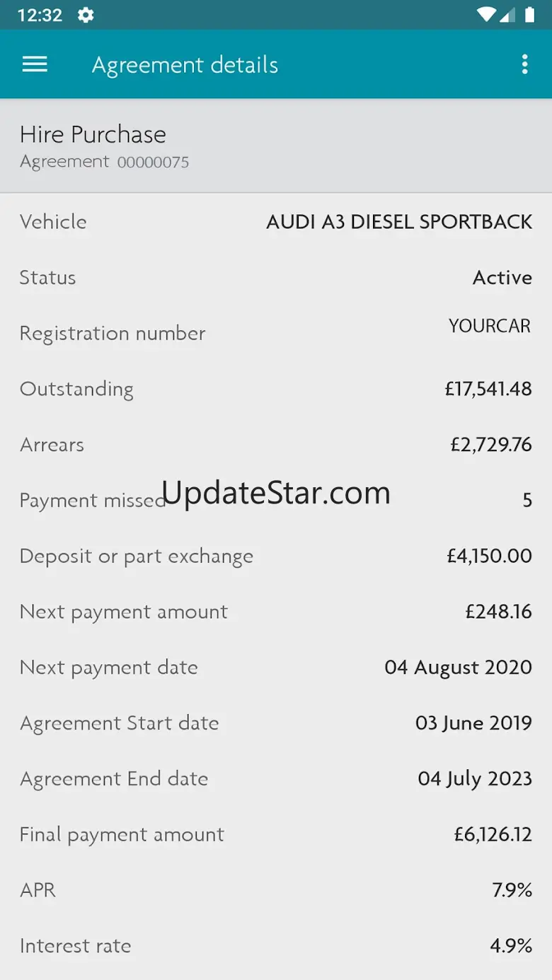The image size is (552, 980).
Task: Tap the YOURCAR registration number
Action: [490, 326]
